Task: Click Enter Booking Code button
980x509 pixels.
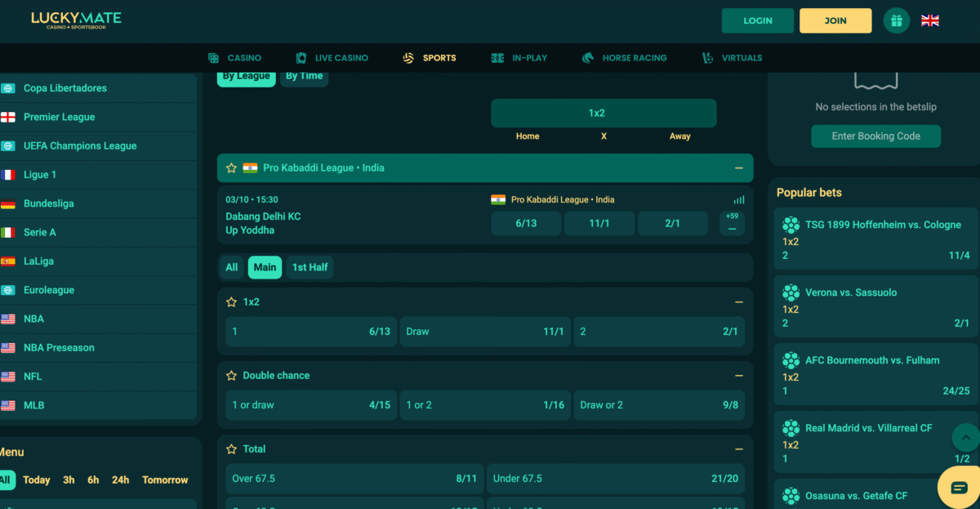Action: 875,136
